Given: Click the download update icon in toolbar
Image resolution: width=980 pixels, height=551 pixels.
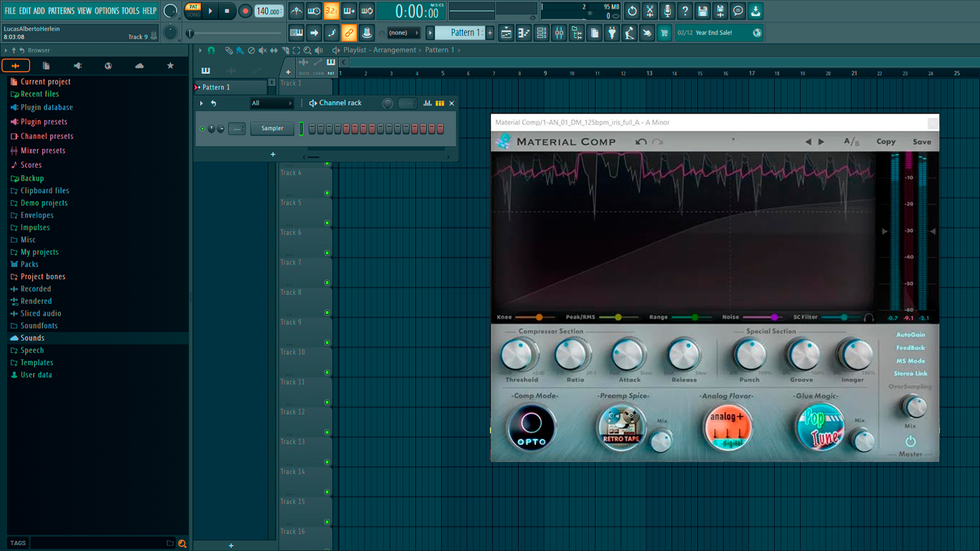Looking at the screenshot, I should 755,11.
